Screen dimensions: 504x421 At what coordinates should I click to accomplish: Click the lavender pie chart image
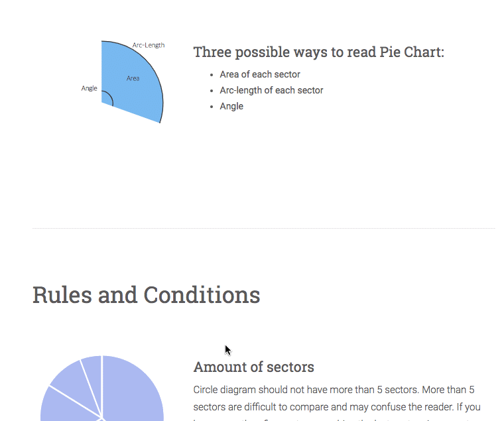(x=102, y=389)
